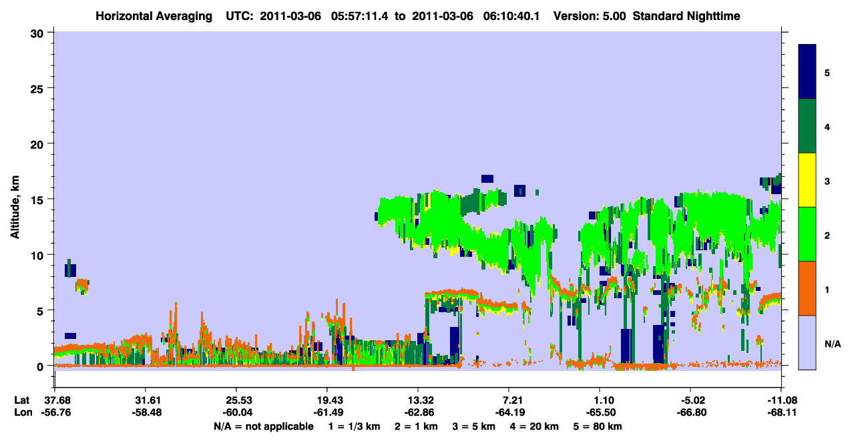Click the 'Version: 5.00' text in the title

589,16
